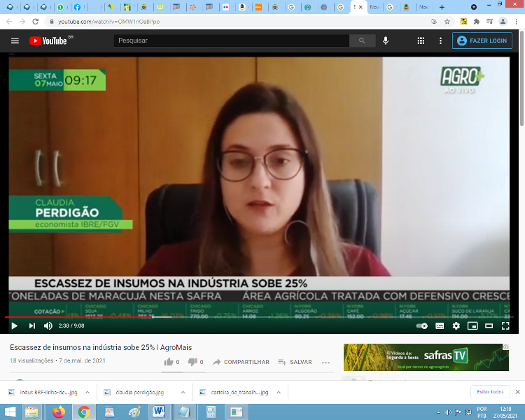Click Exibir todos downloads button
Screen dimensions: 525x420
(x=490, y=391)
